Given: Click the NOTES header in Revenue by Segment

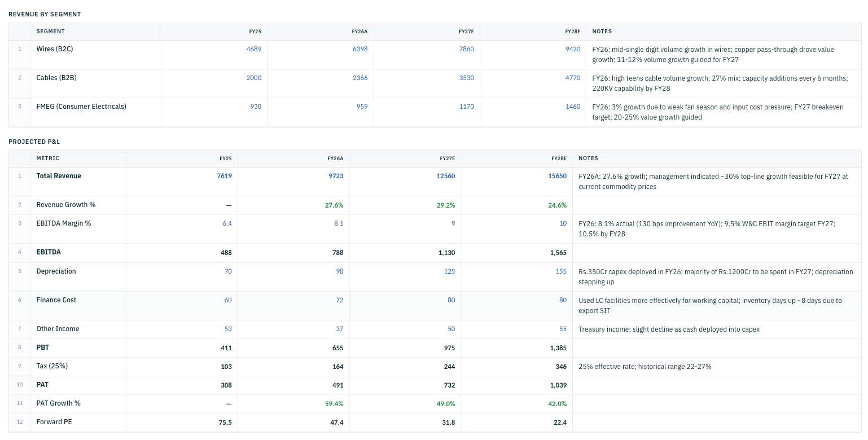Looking at the screenshot, I should pyautogui.click(x=602, y=32).
